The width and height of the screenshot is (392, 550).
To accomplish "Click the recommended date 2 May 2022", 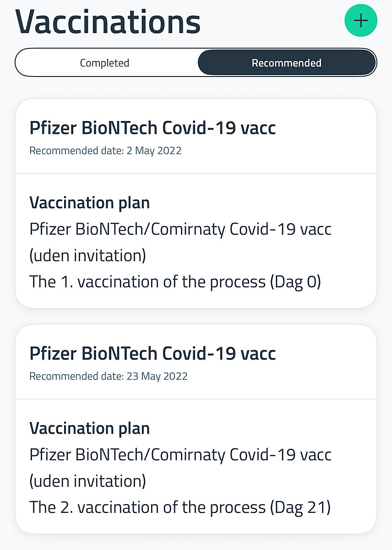I will click(x=105, y=151).
